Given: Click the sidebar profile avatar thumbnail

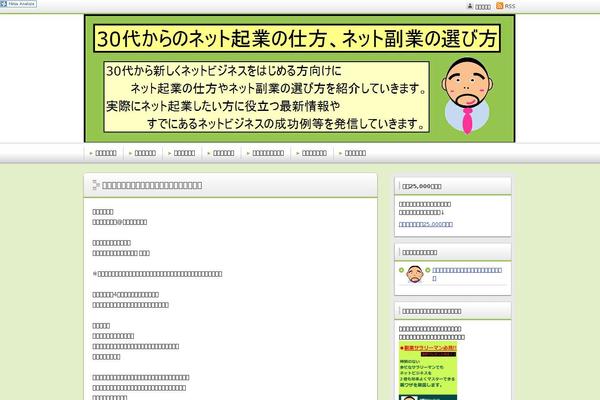Looking at the screenshot, I should (x=414, y=274).
